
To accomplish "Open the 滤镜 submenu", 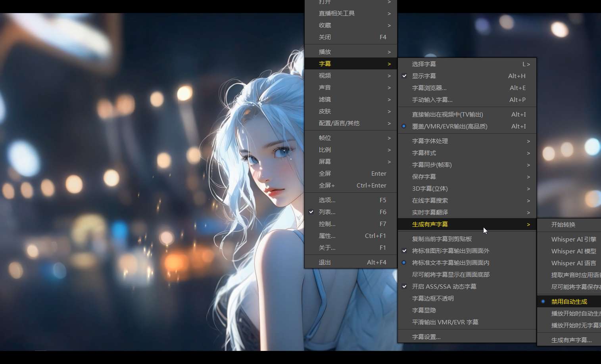I will pyautogui.click(x=351, y=99).
